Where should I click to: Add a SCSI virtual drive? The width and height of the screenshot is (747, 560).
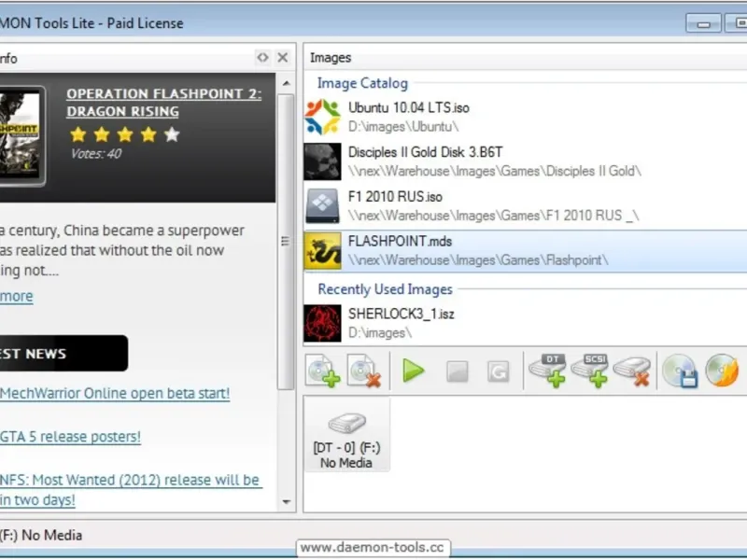pos(590,370)
